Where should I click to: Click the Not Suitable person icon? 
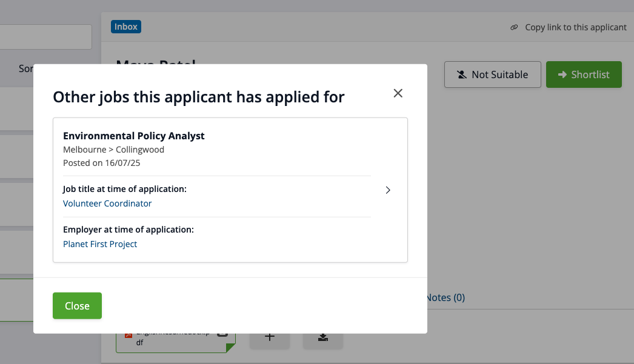point(462,74)
